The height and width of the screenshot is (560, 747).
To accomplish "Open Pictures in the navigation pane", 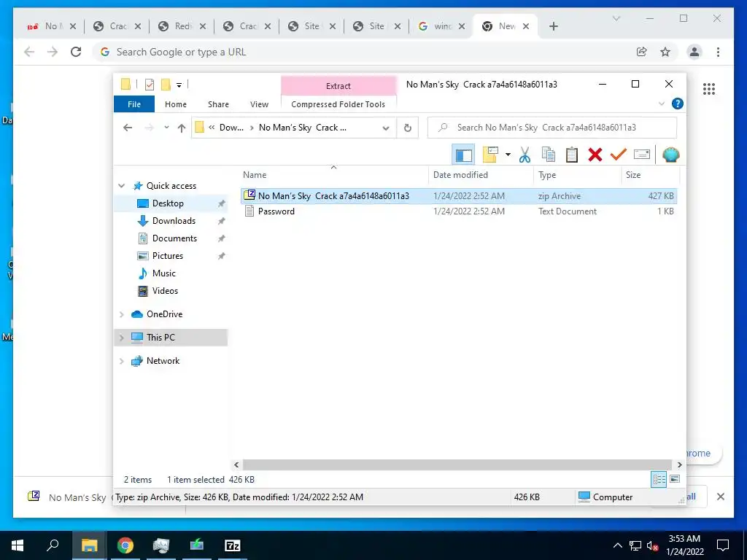I will pyautogui.click(x=168, y=256).
